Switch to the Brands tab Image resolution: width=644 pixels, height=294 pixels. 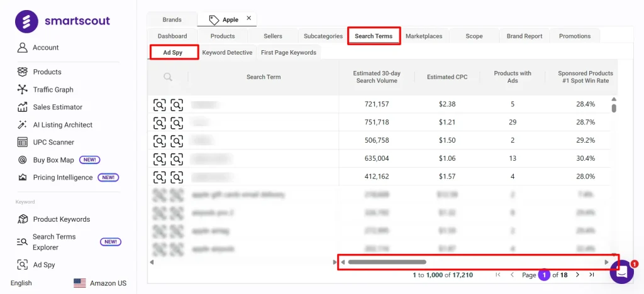point(172,19)
